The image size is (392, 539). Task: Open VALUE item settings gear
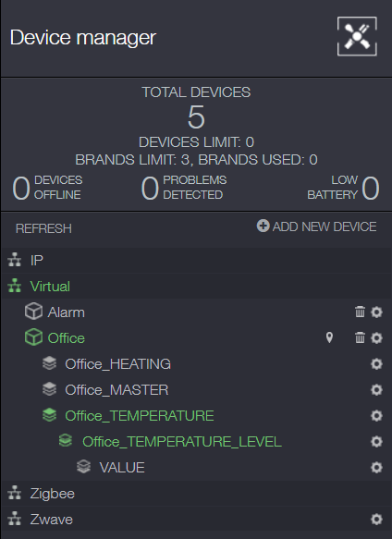[376, 468]
